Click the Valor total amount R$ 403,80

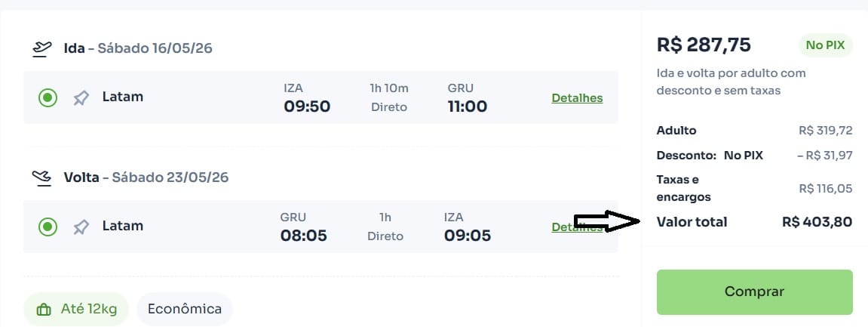tap(817, 222)
